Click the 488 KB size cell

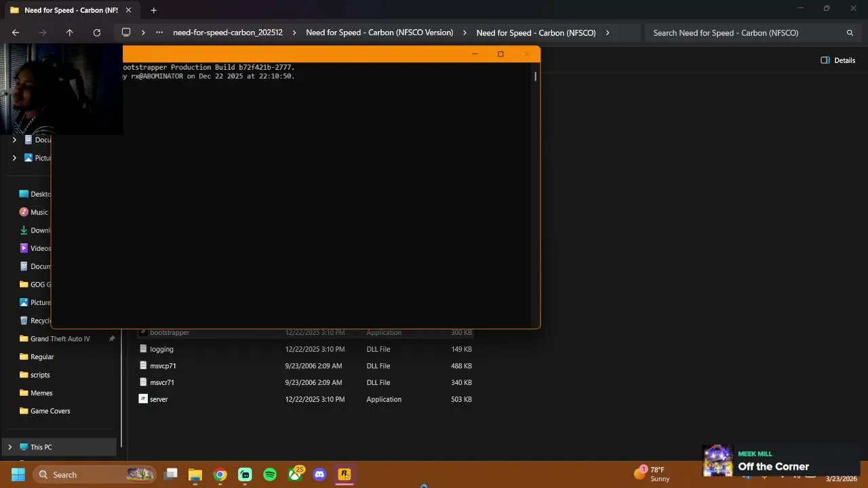pos(461,366)
